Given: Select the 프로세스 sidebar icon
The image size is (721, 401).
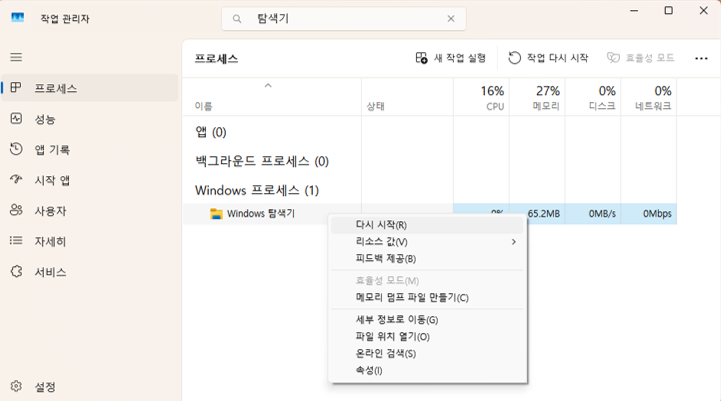Looking at the screenshot, I should point(16,87).
